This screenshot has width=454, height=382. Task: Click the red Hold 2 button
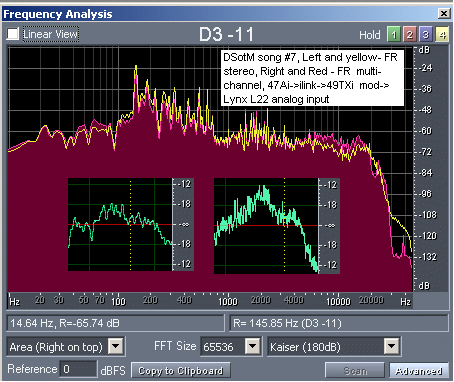410,34
